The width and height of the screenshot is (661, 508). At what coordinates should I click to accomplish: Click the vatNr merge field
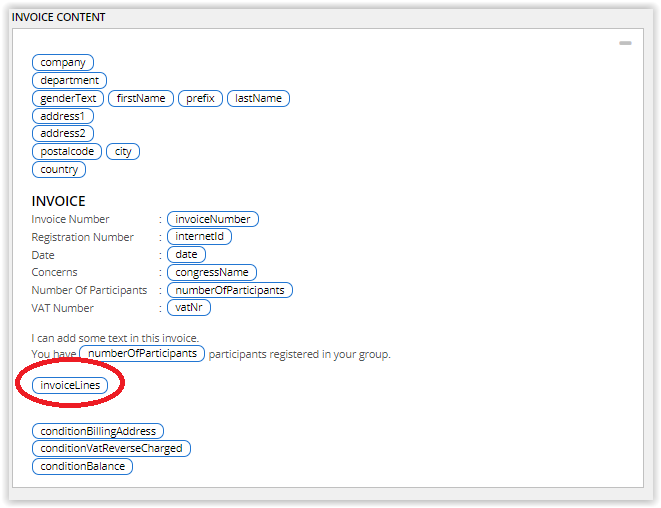[189, 308]
